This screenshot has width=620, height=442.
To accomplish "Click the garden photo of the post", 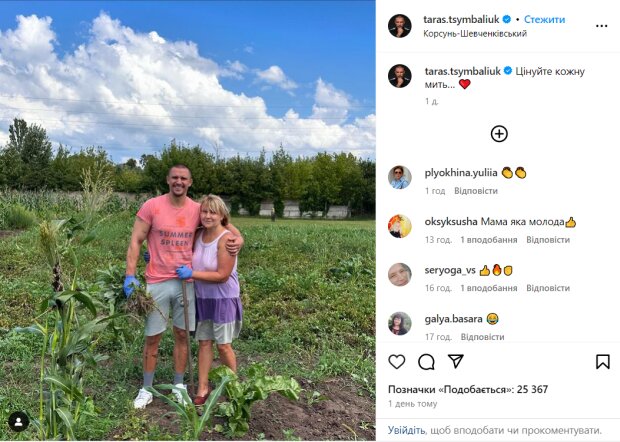I will 187,221.
